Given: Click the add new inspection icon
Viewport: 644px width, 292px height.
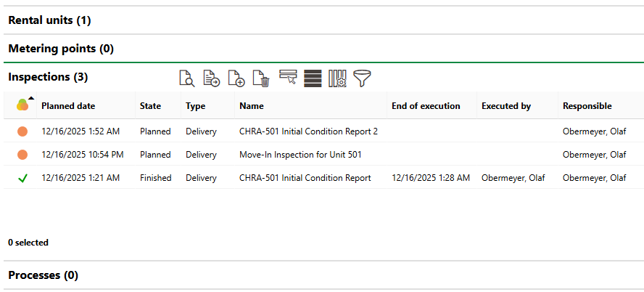Looking at the screenshot, I should click(236, 78).
